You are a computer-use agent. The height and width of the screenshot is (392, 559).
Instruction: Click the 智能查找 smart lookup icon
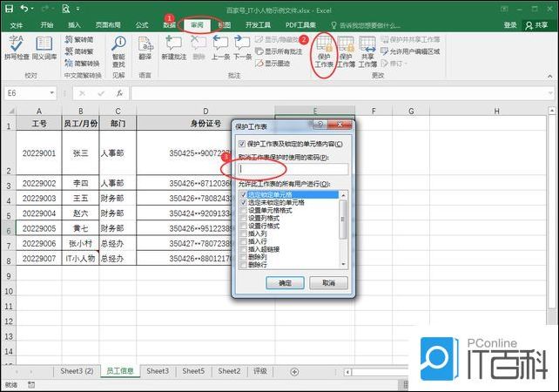click(118, 50)
